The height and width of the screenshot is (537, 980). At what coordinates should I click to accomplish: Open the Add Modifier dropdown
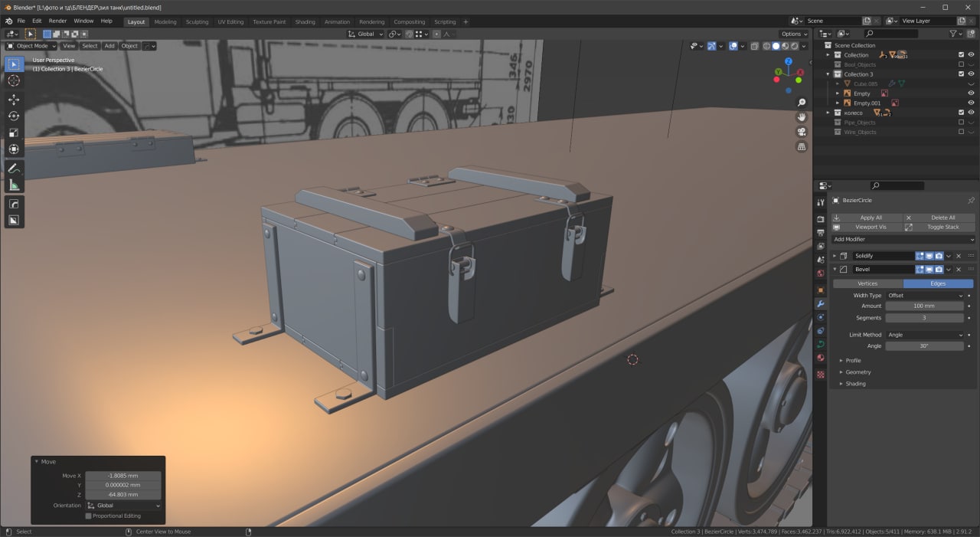click(x=903, y=239)
